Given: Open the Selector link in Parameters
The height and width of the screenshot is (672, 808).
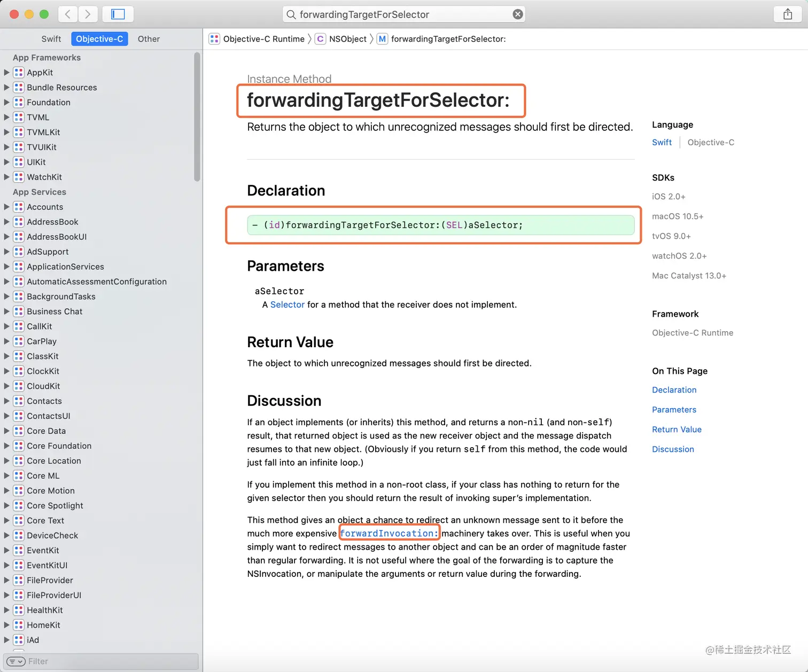Looking at the screenshot, I should [x=288, y=305].
